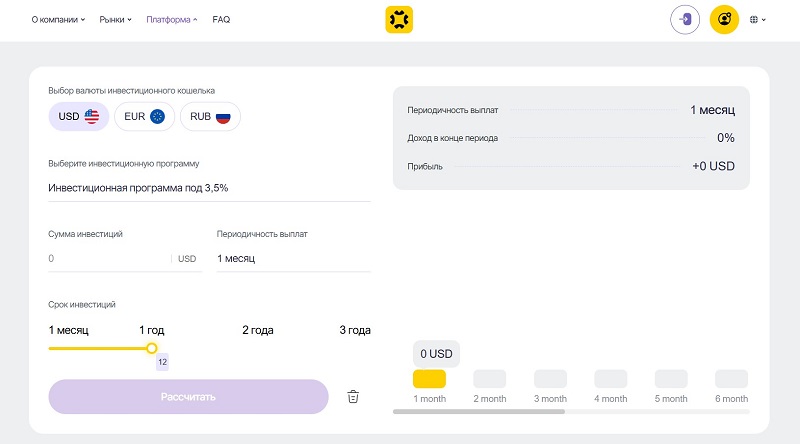Expand the Рынки menu
Viewport: 800px width, 444px height.
coord(115,19)
